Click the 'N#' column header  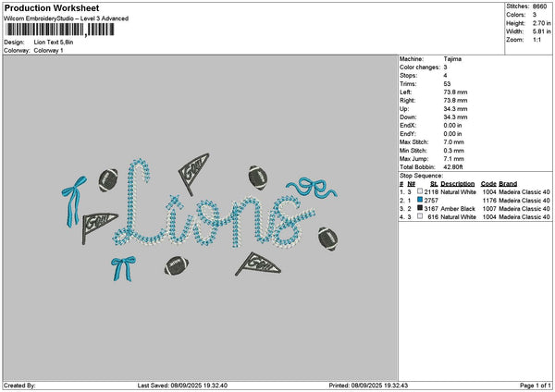[x=411, y=184]
